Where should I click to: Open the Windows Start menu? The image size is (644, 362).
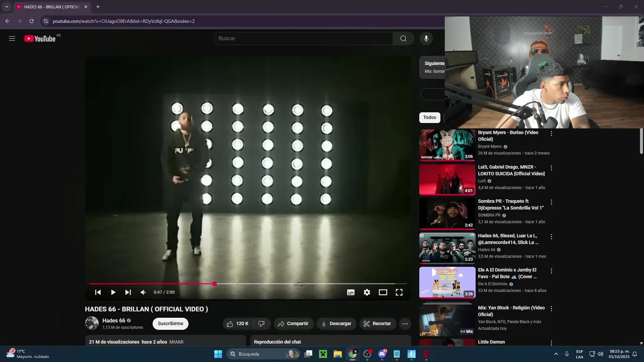(218, 354)
